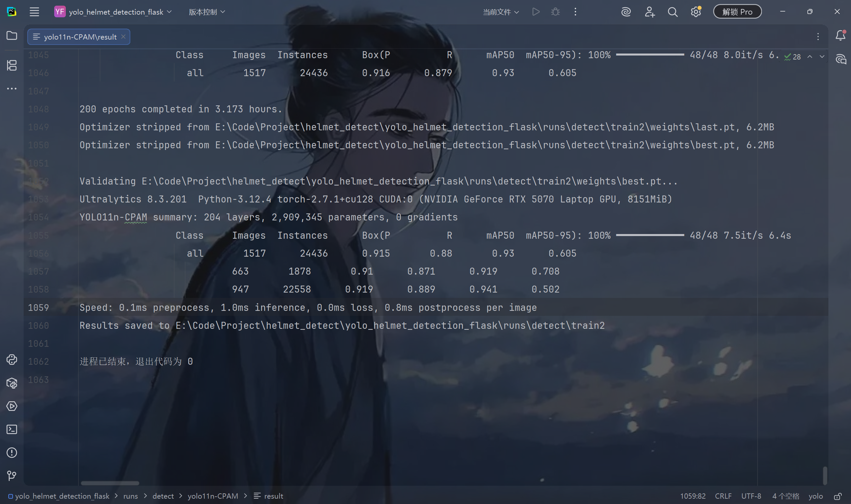Image resolution: width=851 pixels, height=504 pixels.
Task: Click the vertical editor scrollbar thumb
Action: click(825, 475)
